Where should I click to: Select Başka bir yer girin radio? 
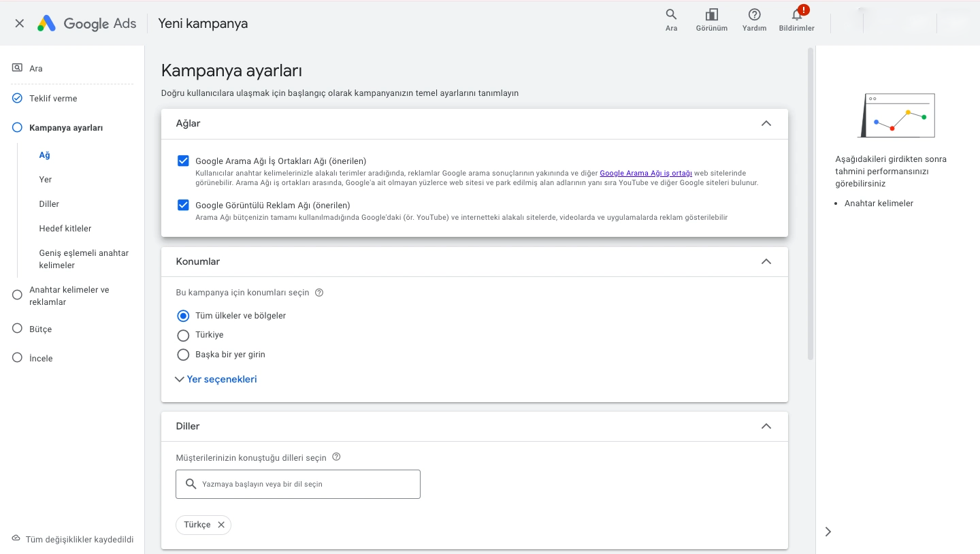(x=183, y=355)
